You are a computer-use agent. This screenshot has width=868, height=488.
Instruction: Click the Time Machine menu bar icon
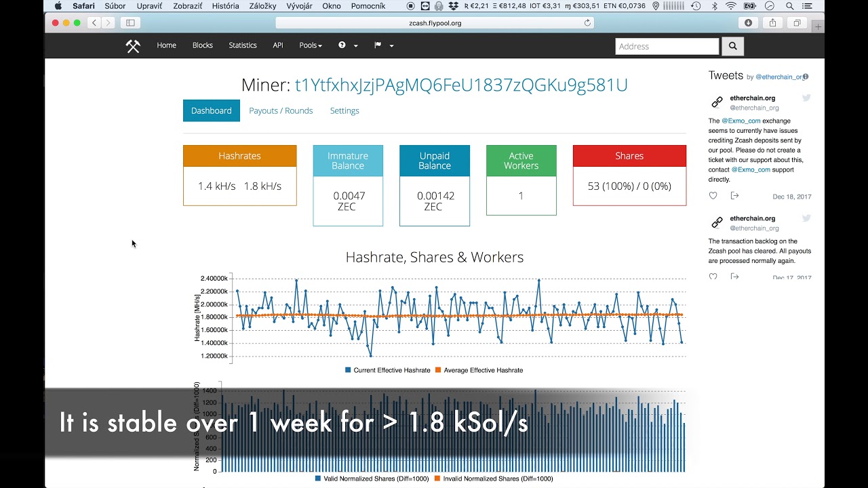click(x=696, y=6)
